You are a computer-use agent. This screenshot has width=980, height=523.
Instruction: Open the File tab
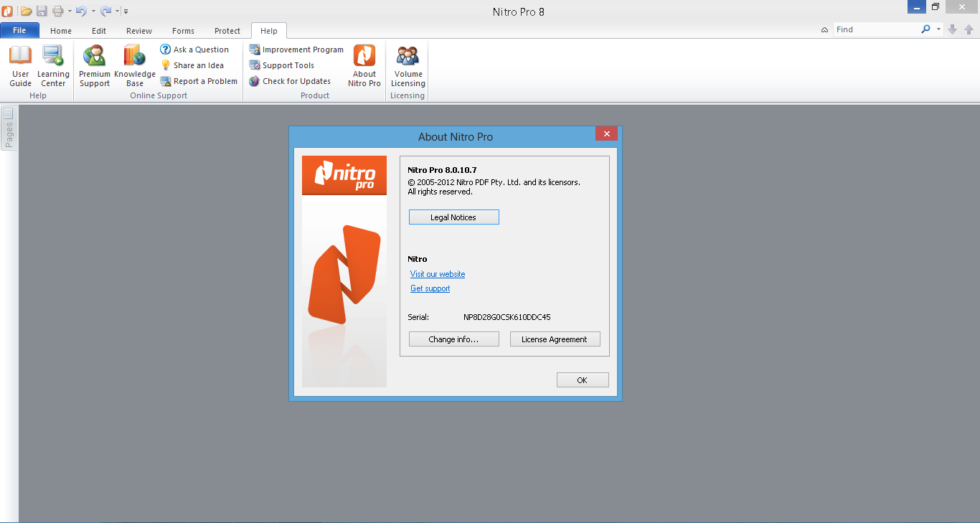[19, 30]
